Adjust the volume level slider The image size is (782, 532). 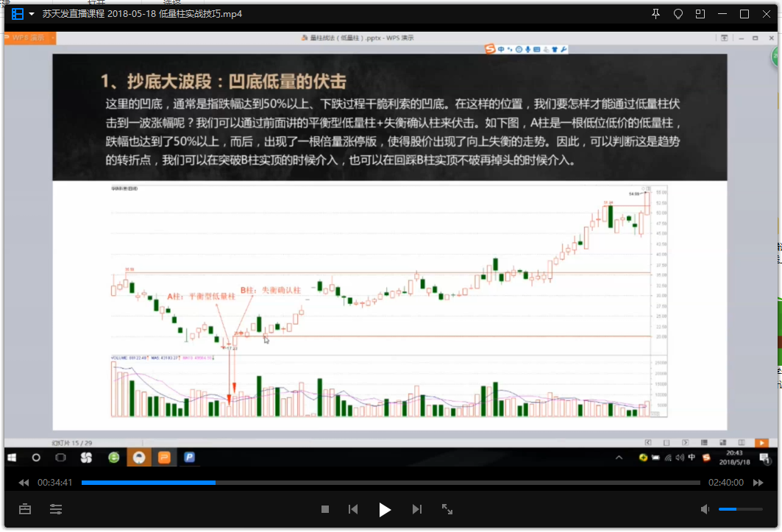click(740, 509)
